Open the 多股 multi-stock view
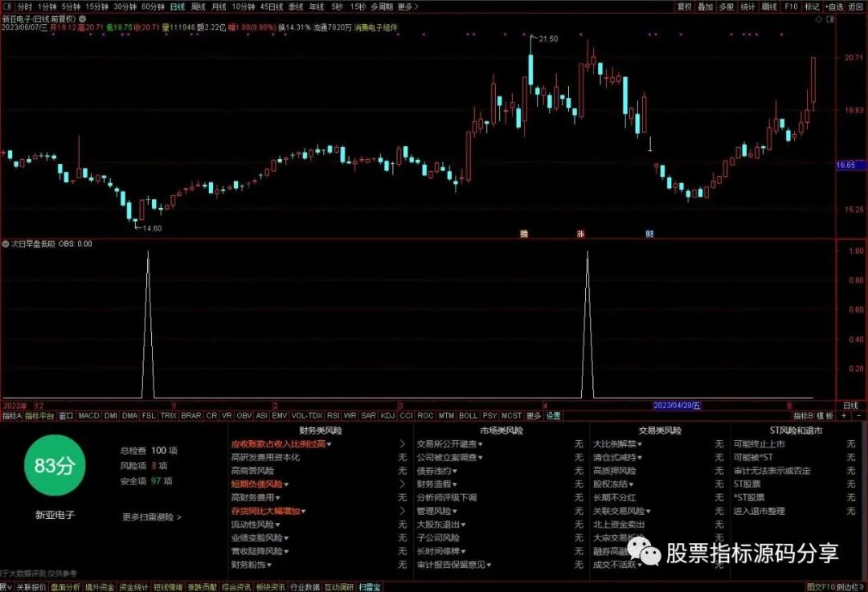This screenshot has height=592, width=868. [727, 6]
